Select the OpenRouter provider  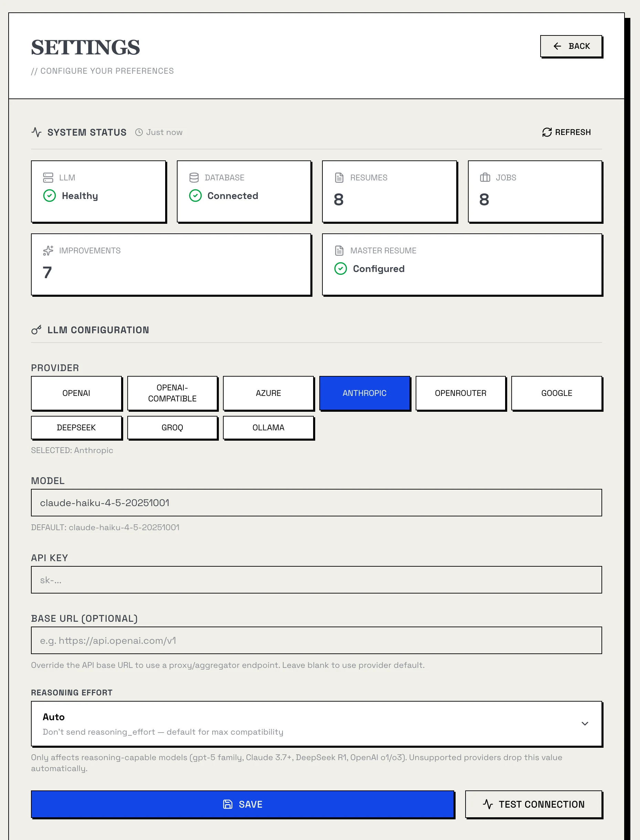(x=461, y=393)
